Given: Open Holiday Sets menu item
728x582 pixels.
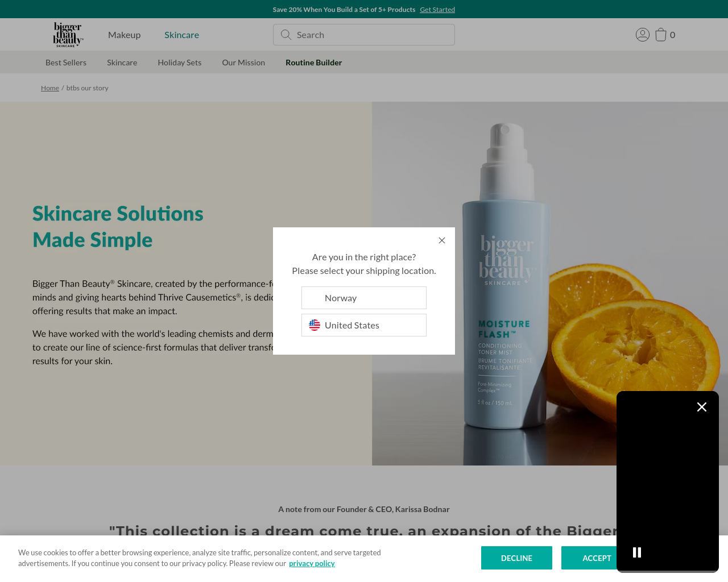Looking at the screenshot, I should [180, 63].
